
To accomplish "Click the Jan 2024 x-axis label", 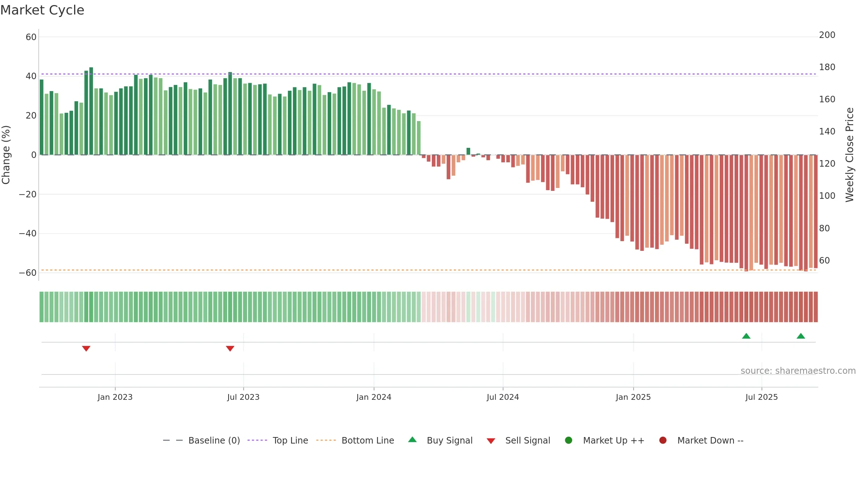I will point(374,397).
